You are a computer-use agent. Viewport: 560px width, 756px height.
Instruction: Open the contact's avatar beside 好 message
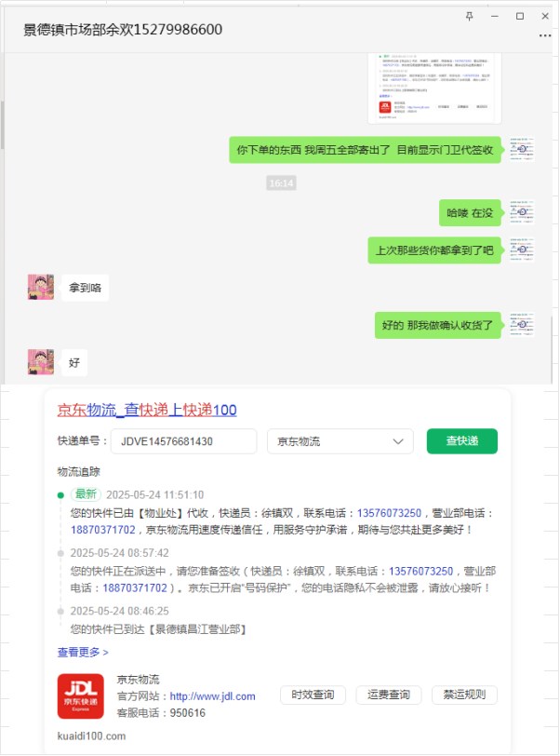[x=41, y=362]
